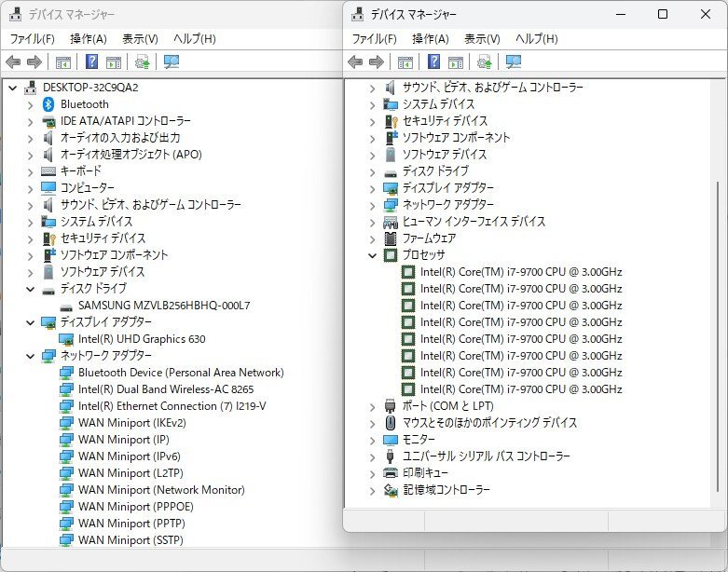Viewport: 728px width, 572px height.
Task: Expand IDE ATA/ATAPI コントローラー in left window
Action: click(x=30, y=122)
